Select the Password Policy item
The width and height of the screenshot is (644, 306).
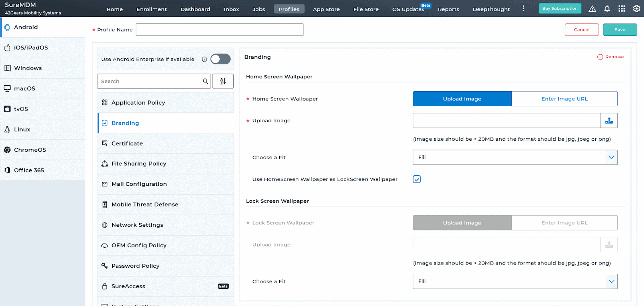[136, 266]
